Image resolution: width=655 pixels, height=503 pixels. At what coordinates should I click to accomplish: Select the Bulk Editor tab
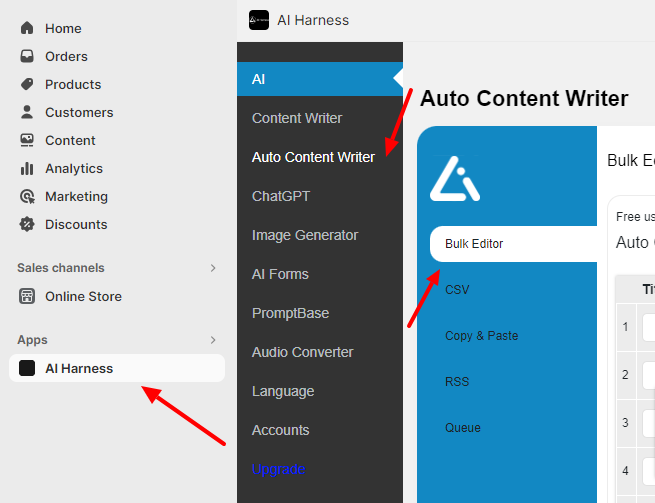[x=513, y=244]
